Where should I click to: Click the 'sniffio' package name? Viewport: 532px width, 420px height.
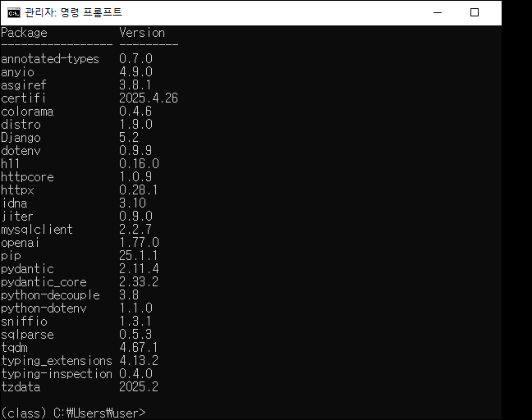[24, 322]
